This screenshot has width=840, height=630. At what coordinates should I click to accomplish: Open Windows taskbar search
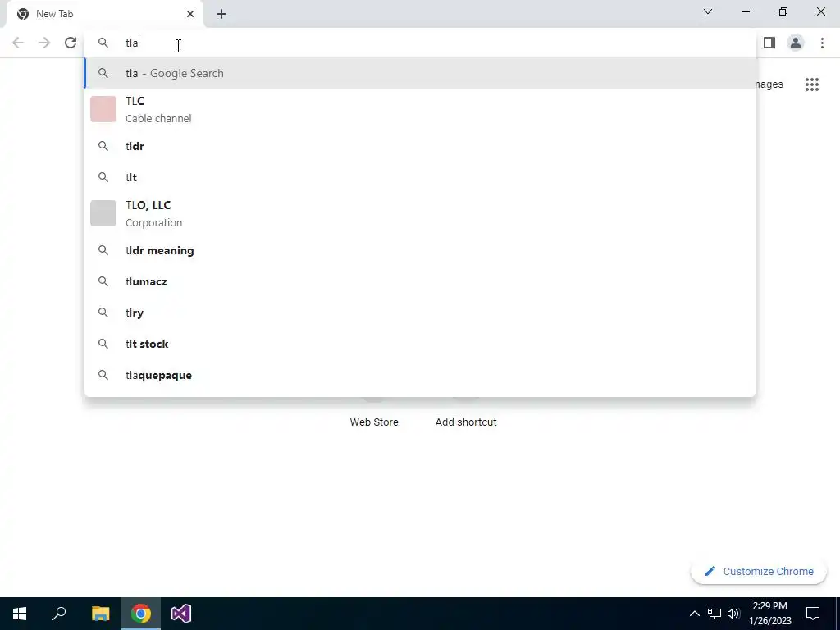pos(59,614)
